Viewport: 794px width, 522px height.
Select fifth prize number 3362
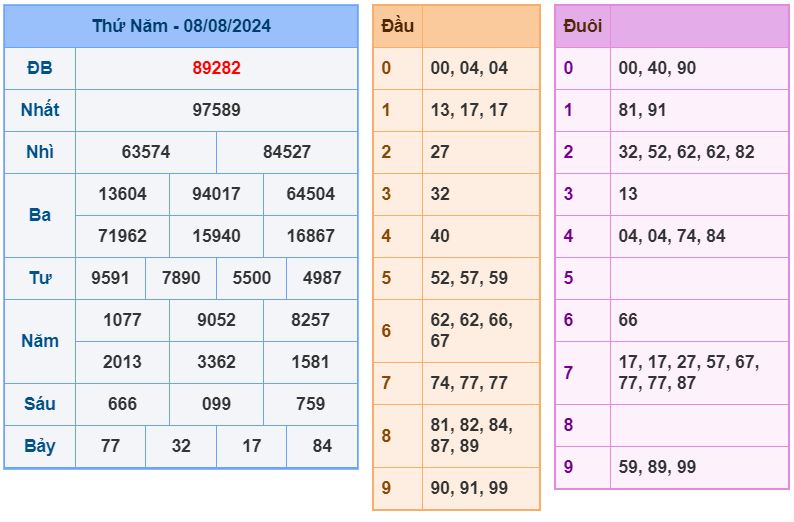pos(216,362)
